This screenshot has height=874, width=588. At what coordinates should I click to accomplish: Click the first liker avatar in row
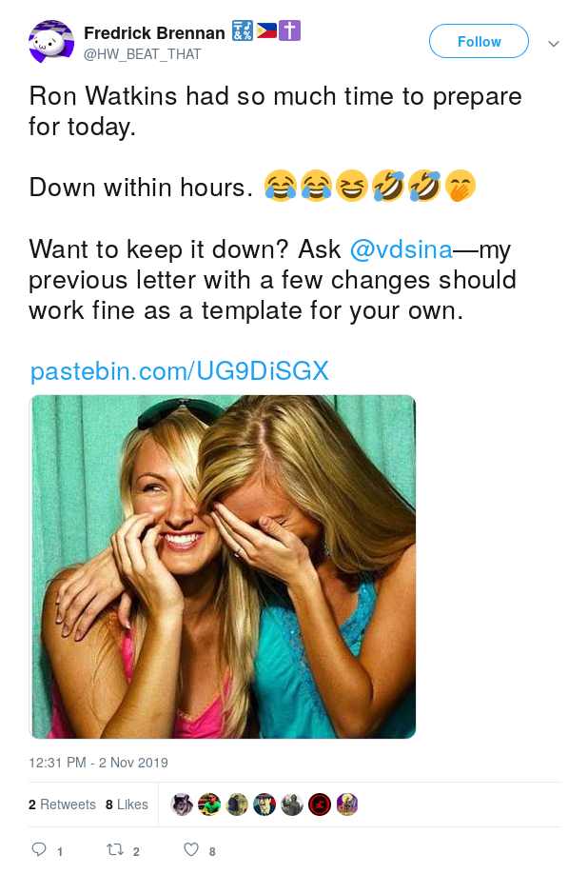[182, 804]
